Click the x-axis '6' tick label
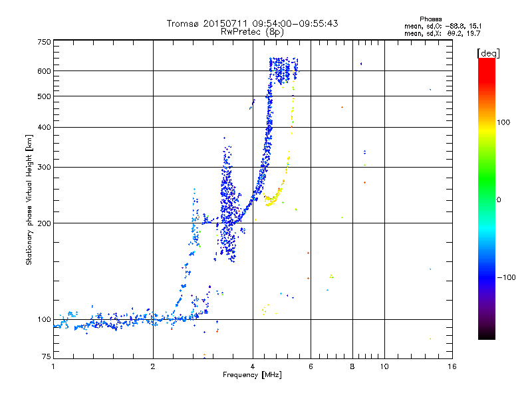The width and height of the screenshot is (532, 399). point(311,366)
